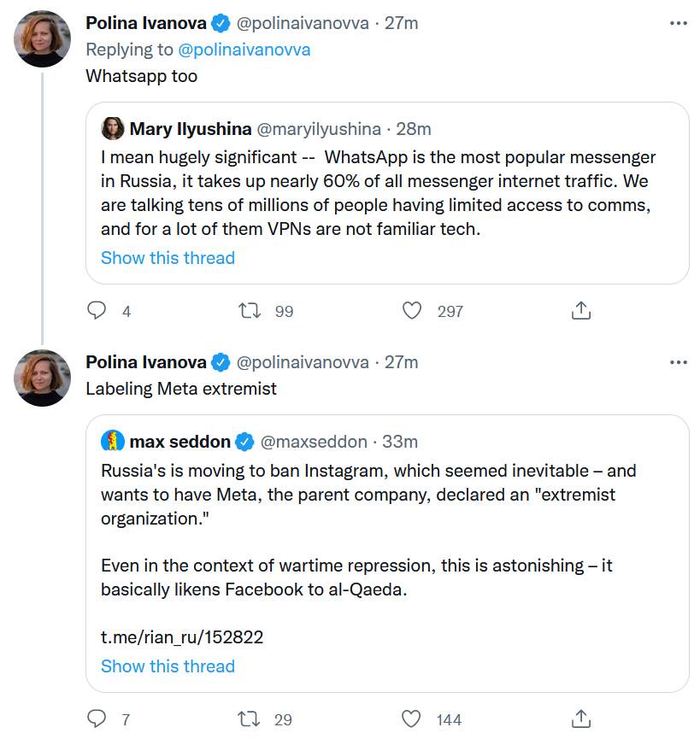
Task: Retweet the "Whatsapp too" tweet
Action: point(250,311)
